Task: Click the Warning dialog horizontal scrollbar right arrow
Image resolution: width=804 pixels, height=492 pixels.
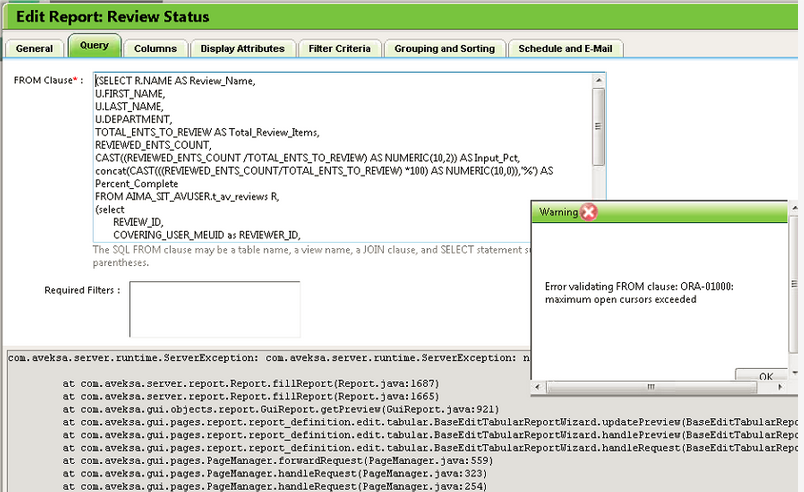Action: [x=780, y=387]
